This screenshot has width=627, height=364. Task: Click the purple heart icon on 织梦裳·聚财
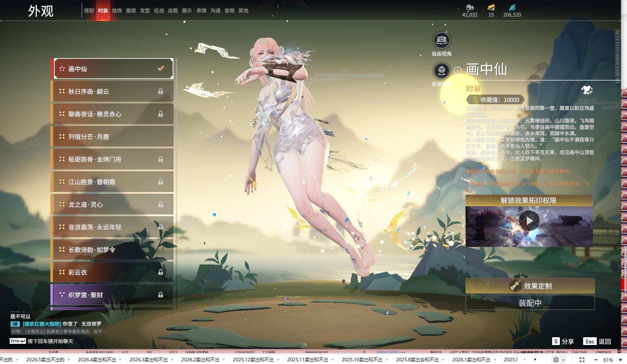(62, 295)
